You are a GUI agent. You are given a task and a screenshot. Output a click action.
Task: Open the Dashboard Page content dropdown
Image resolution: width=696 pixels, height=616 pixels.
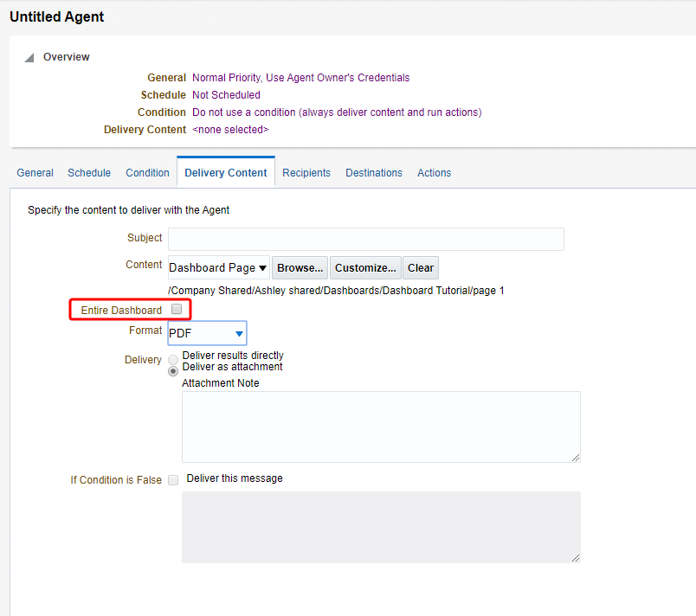(218, 268)
